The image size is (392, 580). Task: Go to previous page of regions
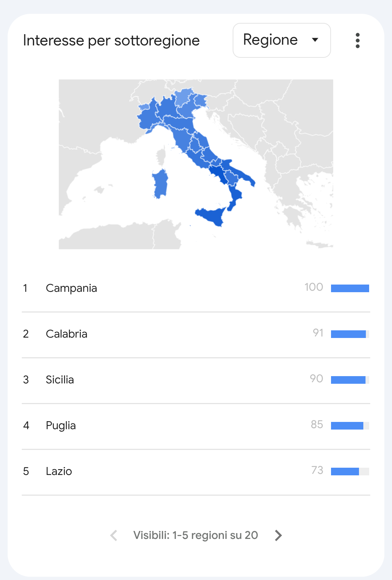114,535
